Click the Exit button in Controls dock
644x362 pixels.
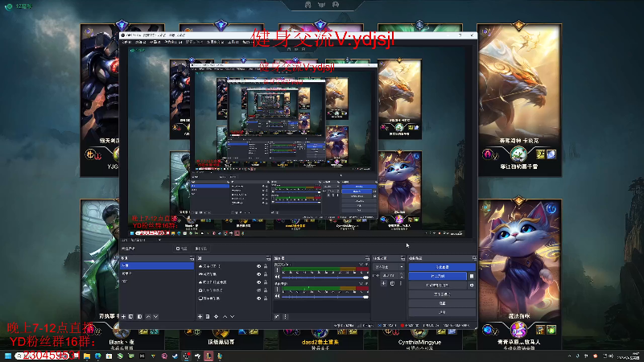pyautogui.click(x=442, y=312)
